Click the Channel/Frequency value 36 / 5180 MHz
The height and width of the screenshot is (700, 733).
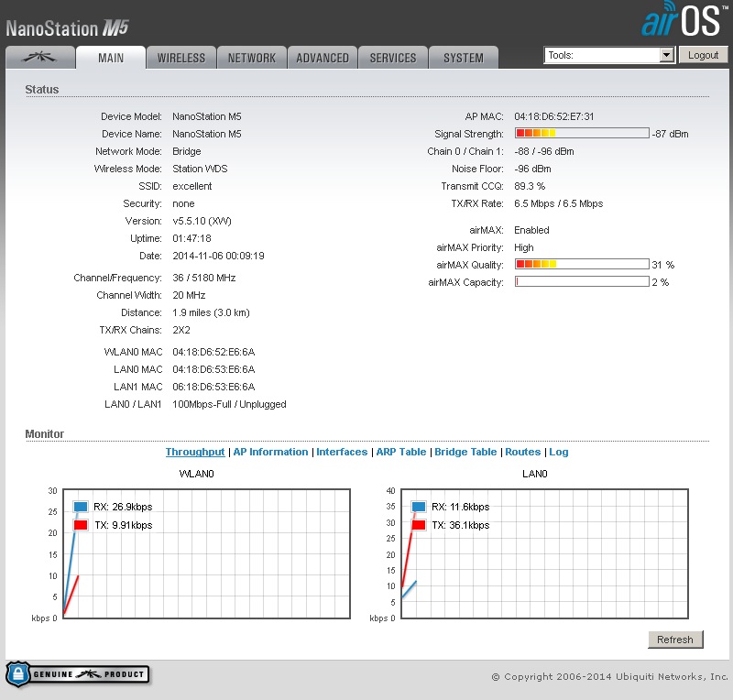coord(203,278)
